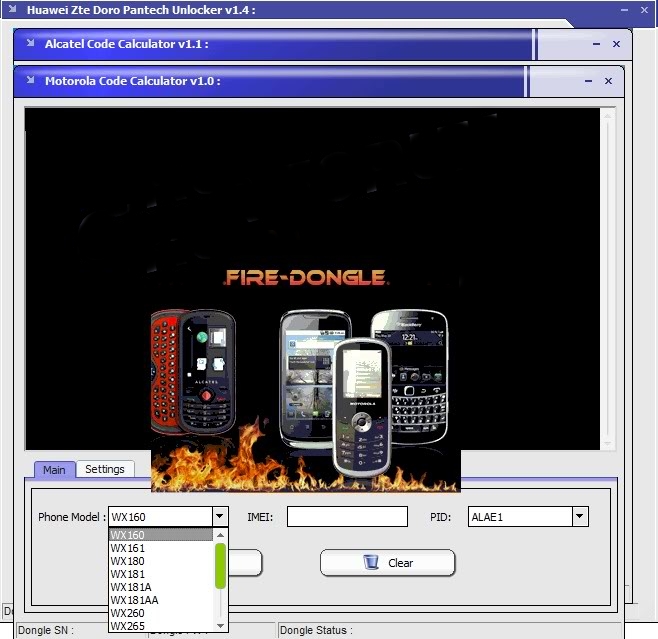Open the Phone Model dropdown arrow
658x639 pixels.
point(220,516)
